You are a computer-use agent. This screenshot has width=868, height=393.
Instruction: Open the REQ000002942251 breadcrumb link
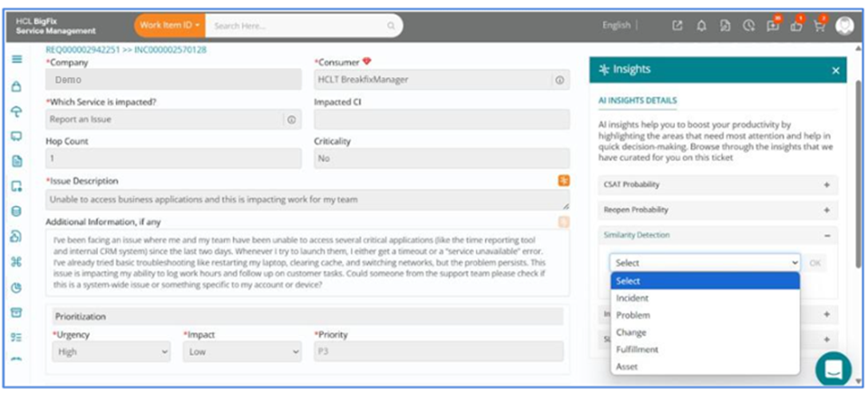click(82, 50)
